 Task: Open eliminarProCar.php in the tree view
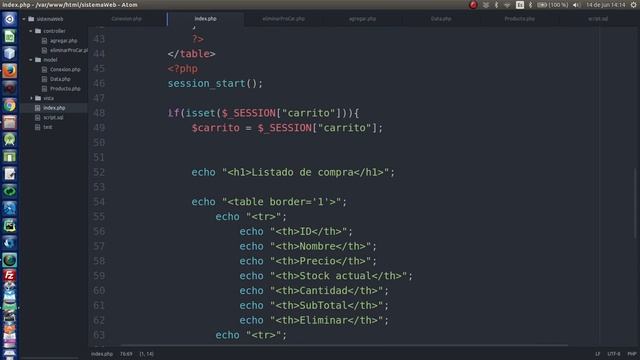click(69, 50)
